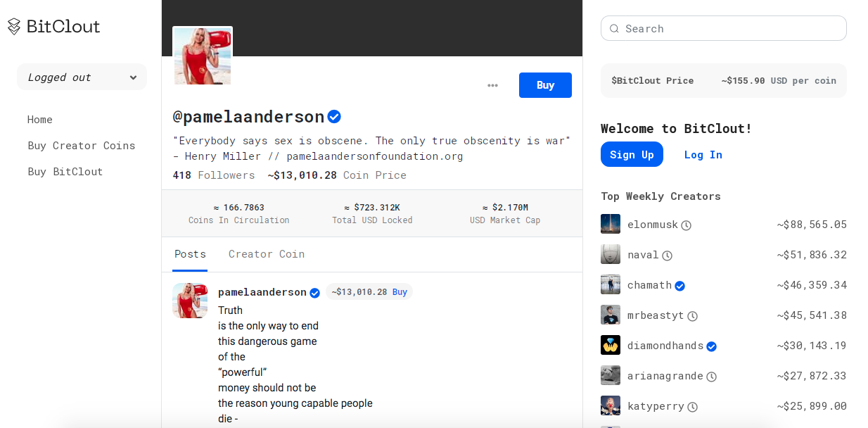Switch to the Creator Coin tab
This screenshot has width=868, height=428.
(x=267, y=254)
